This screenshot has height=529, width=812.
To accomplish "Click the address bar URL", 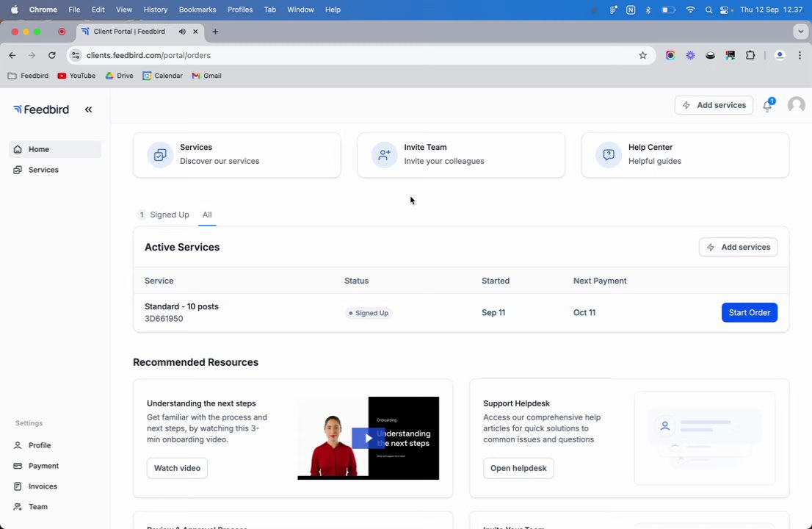I will (148, 55).
